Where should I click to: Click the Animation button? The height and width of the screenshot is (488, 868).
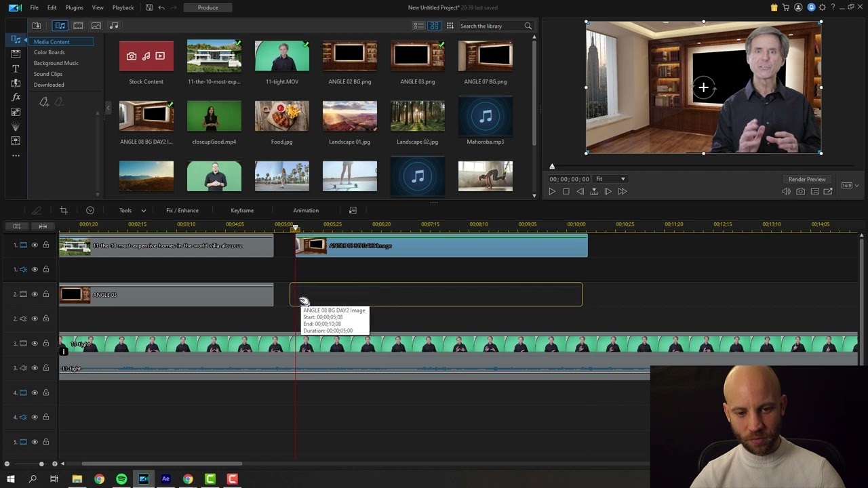[306, 210]
